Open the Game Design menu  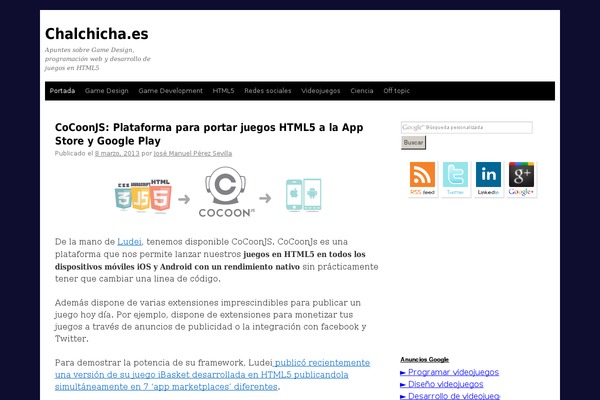pyautogui.click(x=107, y=91)
